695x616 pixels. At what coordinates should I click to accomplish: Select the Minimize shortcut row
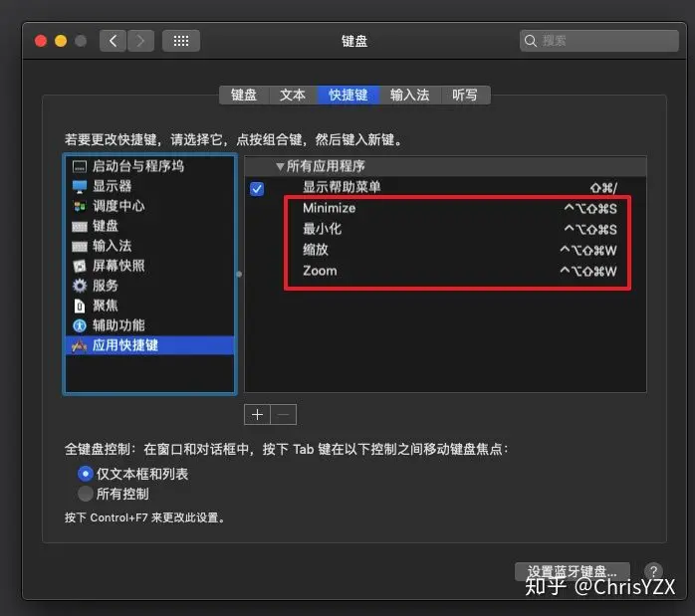(x=445, y=208)
